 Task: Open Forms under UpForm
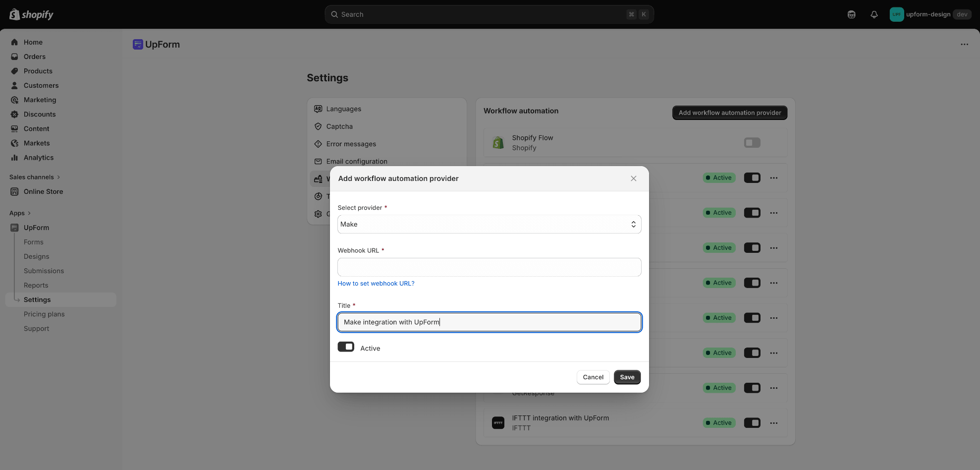coord(34,242)
